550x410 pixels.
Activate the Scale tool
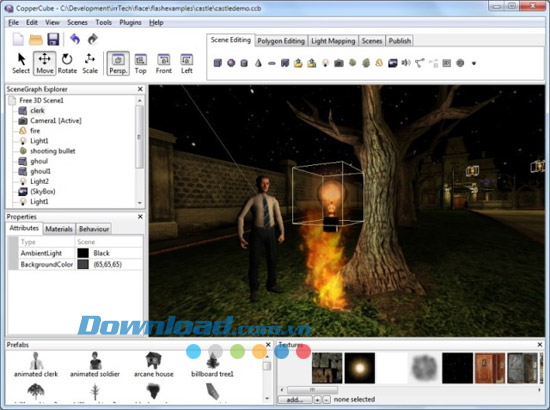tap(90, 63)
